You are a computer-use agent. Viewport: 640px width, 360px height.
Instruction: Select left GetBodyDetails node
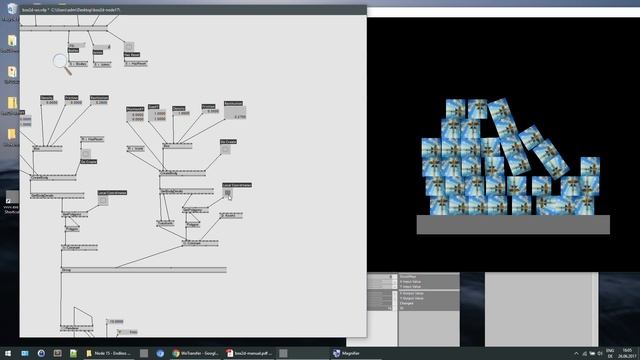(57, 196)
